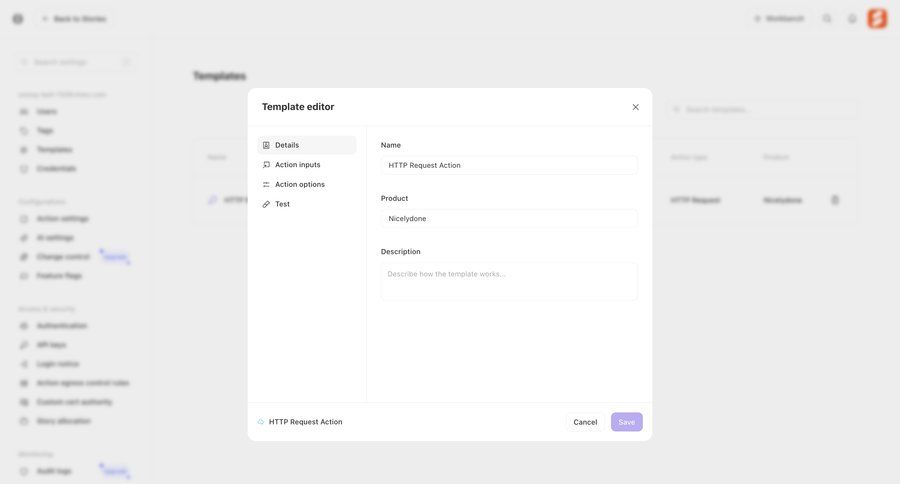This screenshot has width=900, height=484.
Task: Open the user avatar in top bar
Action: [x=877, y=18]
